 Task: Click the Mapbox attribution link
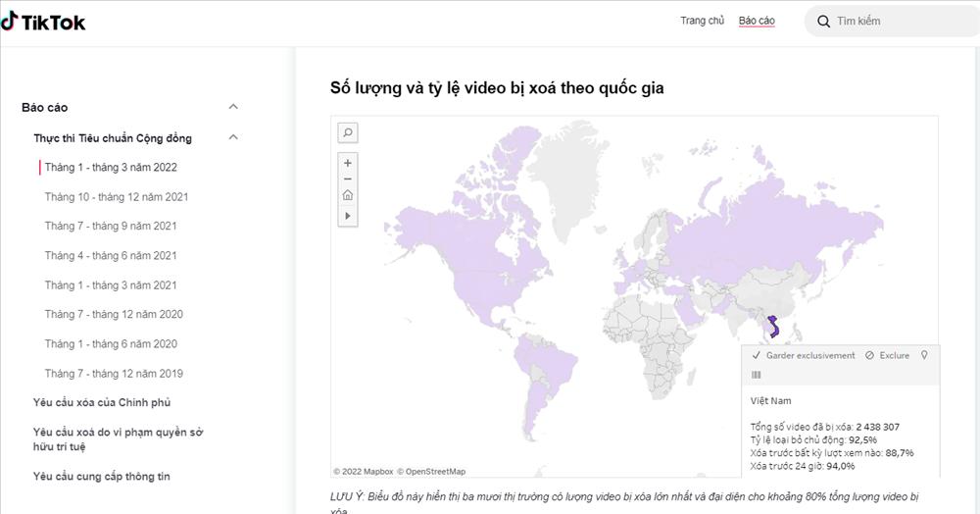coord(364,472)
